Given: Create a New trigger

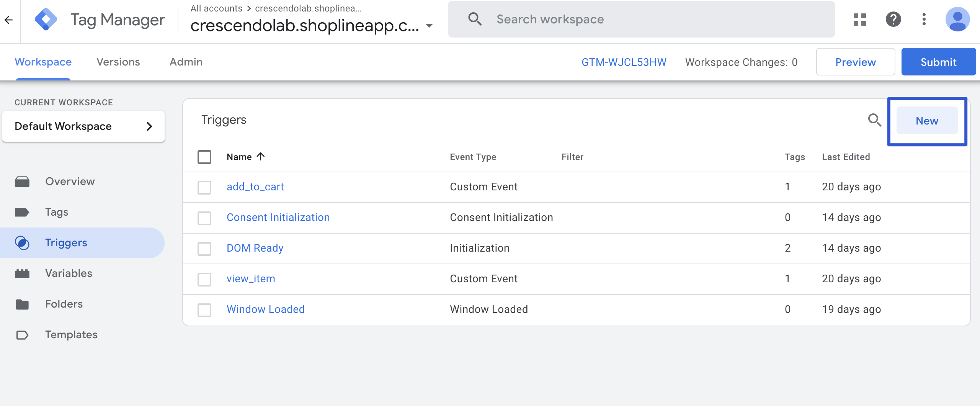Looking at the screenshot, I should 927,121.
